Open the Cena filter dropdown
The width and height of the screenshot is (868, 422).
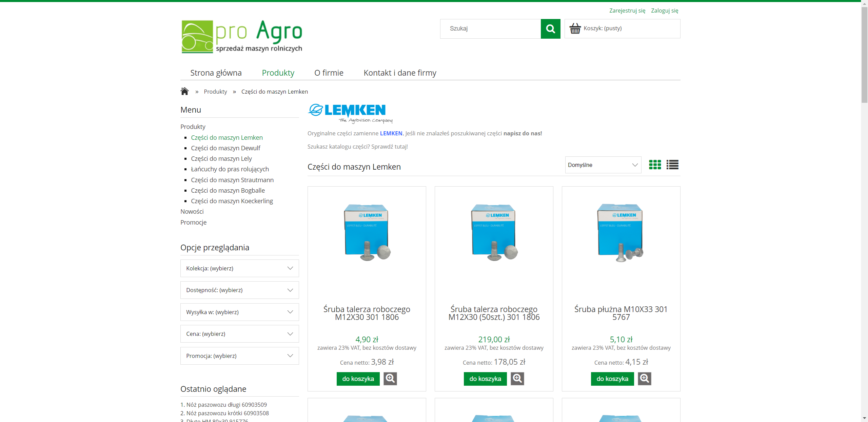coord(239,334)
